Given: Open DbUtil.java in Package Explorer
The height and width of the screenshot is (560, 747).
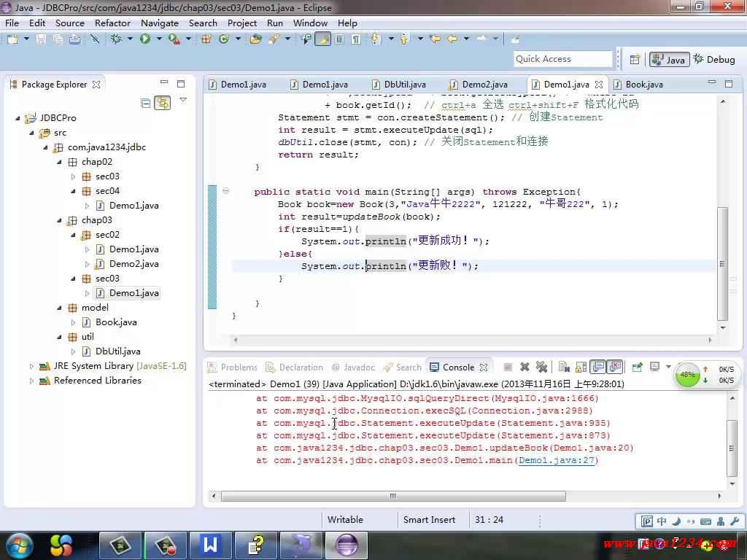Looking at the screenshot, I should click(117, 351).
